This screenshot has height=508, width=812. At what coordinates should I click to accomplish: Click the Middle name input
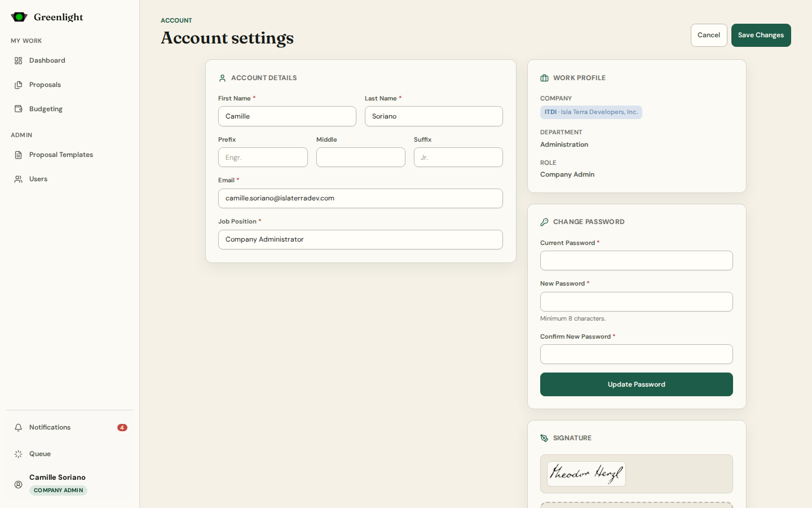click(361, 157)
